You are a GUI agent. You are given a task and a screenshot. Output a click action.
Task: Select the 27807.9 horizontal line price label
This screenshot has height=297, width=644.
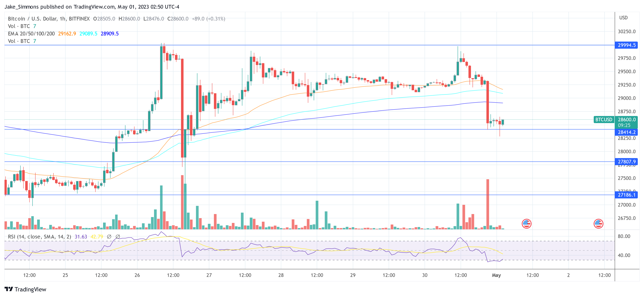[x=626, y=162]
